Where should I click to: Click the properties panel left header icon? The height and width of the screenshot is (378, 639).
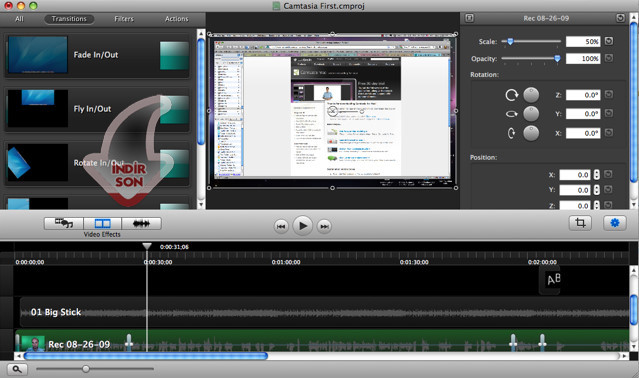pyautogui.click(x=469, y=18)
